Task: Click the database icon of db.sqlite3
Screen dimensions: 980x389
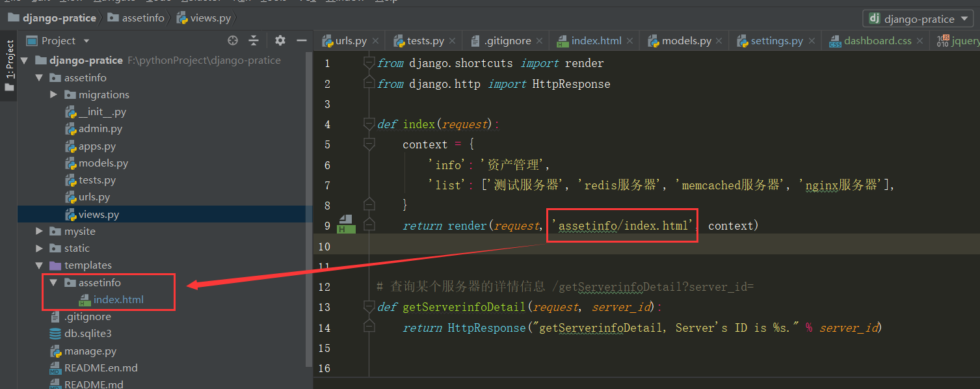Action: click(x=56, y=334)
